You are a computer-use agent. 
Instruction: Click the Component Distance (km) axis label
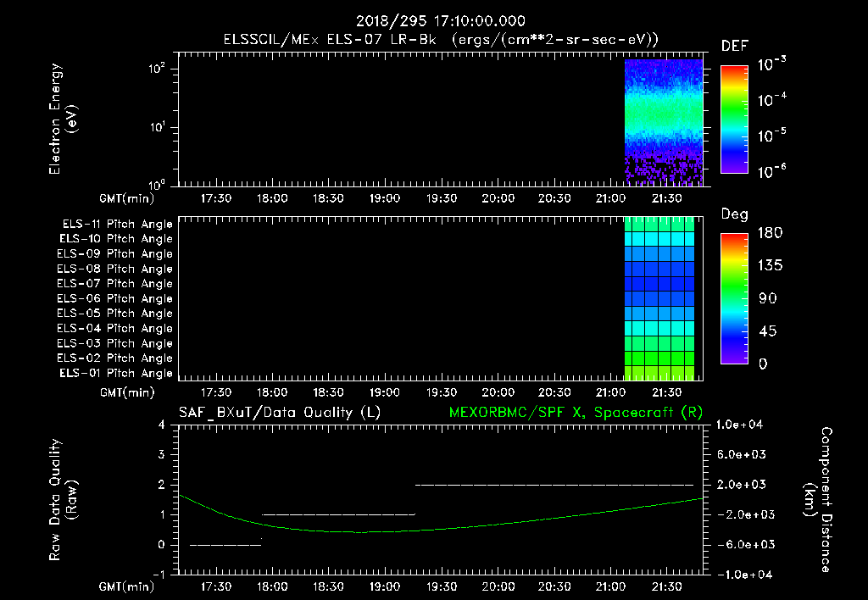click(818, 500)
